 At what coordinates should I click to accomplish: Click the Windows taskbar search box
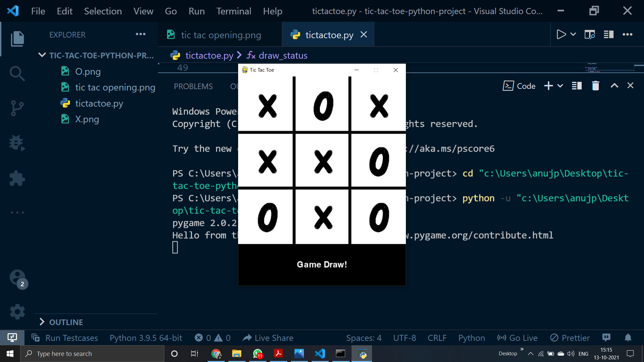pos(92,354)
